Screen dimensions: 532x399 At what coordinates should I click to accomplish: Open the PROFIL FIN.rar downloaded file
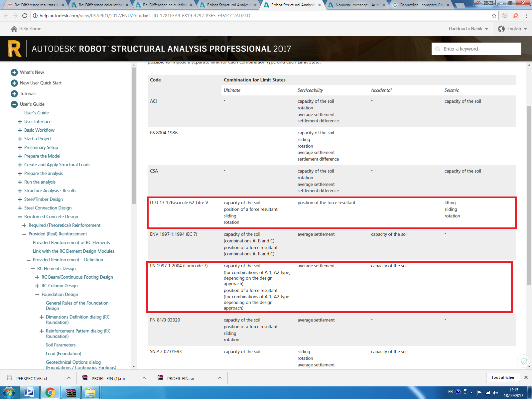pyautogui.click(x=181, y=378)
